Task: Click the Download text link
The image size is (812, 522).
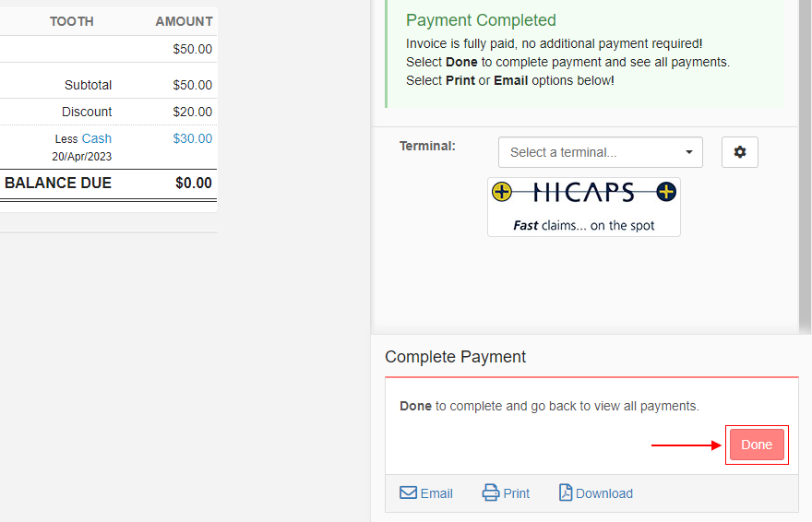Action: (604, 493)
